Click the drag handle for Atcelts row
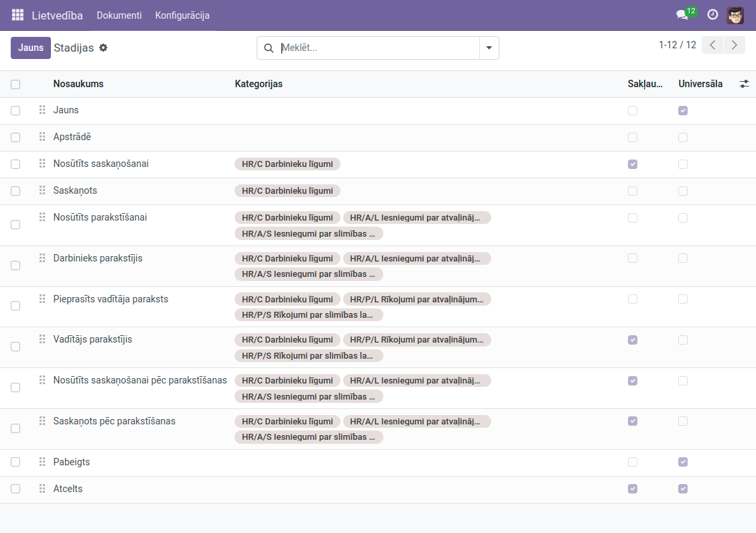Image resolution: width=756 pixels, height=533 pixels. (42, 489)
